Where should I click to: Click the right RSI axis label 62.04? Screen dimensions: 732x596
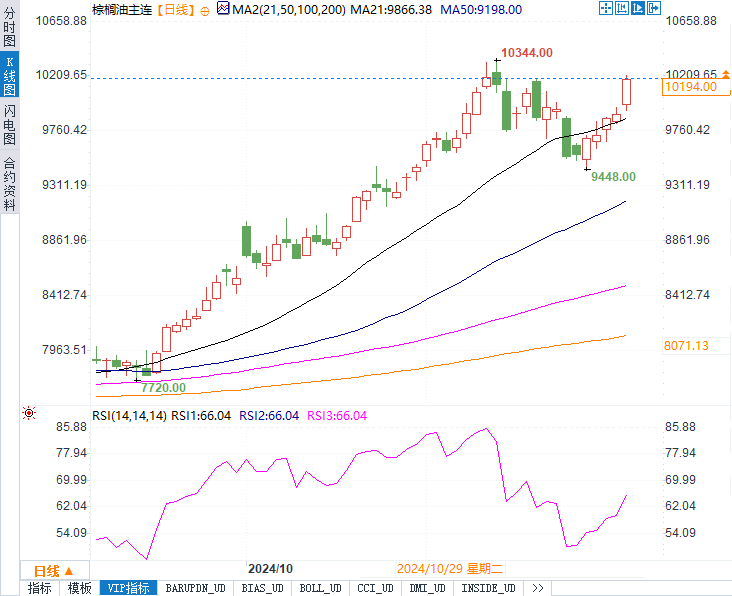[x=680, y=506]
